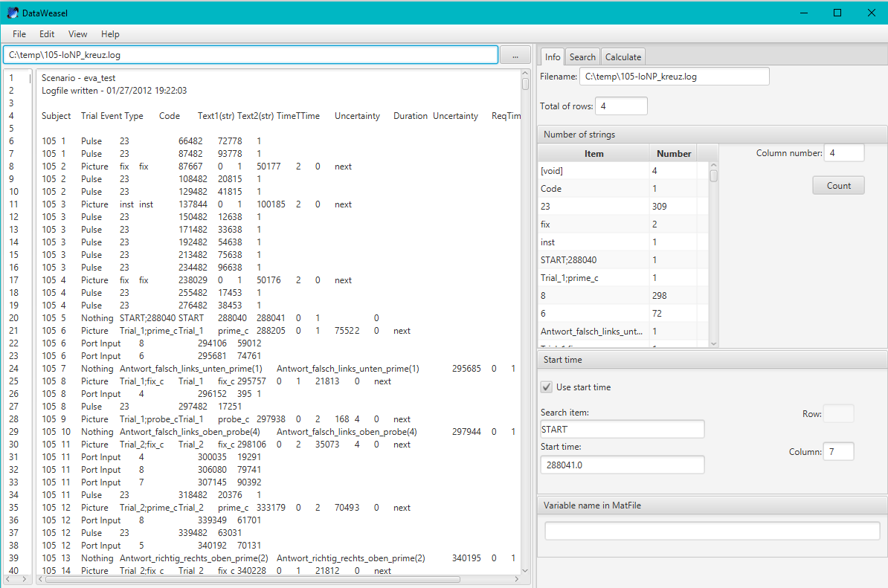The height and width of the screenshot is (588, 888).
Task: Click the Filename field in Info tab
Action: (x=675, y=77)
